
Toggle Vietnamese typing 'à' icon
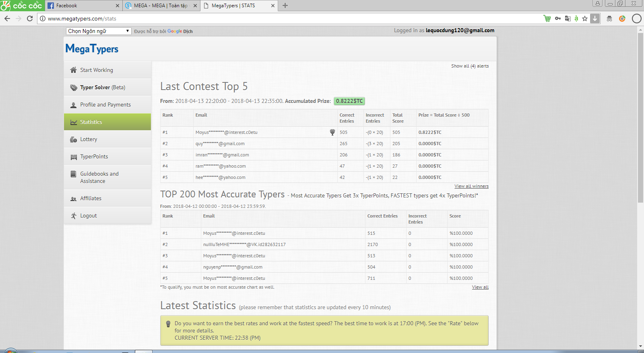(x=576, y=18)
